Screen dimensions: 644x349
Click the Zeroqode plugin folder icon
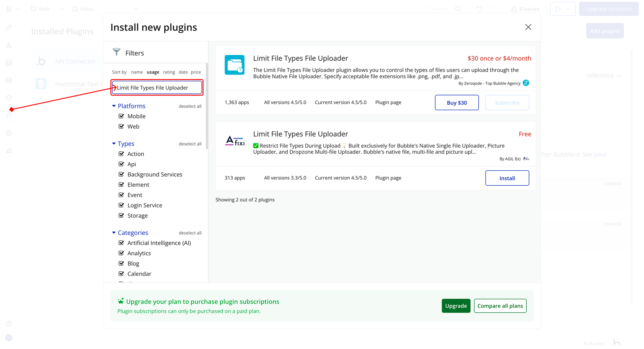[x=235, y=65]
